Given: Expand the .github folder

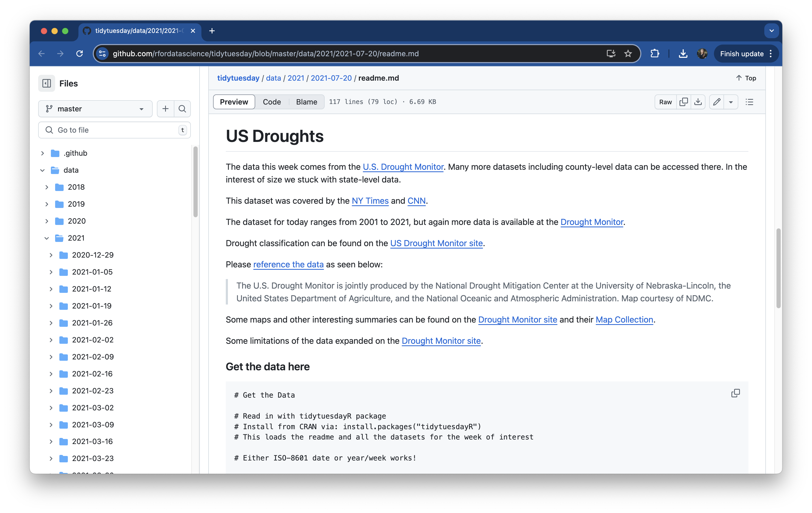Looking at the screenshot, I should tap(42, 153).
